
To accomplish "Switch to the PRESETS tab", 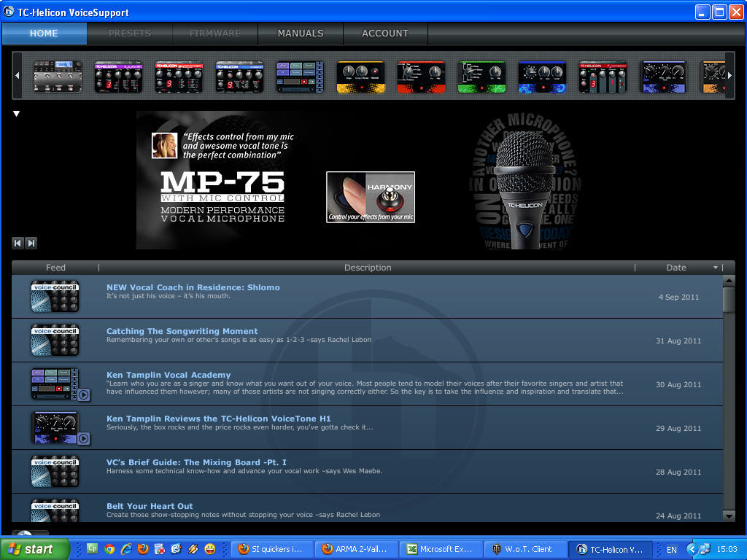I will coord(129,33).
